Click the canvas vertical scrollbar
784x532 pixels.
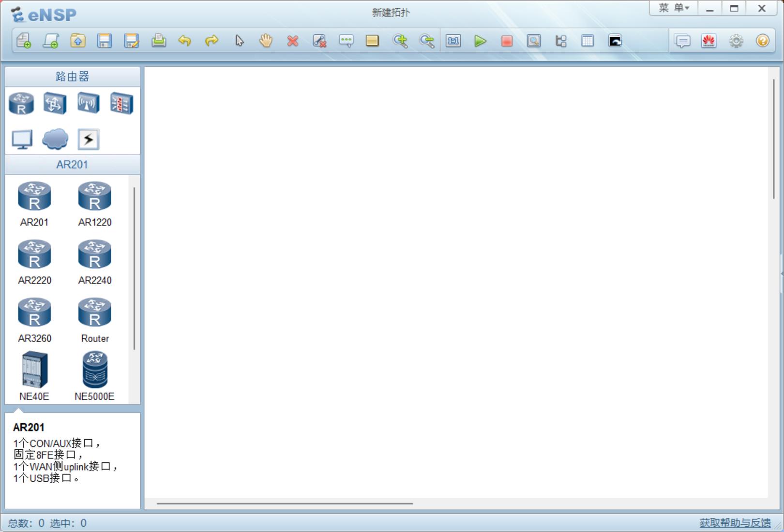(774, 138)
